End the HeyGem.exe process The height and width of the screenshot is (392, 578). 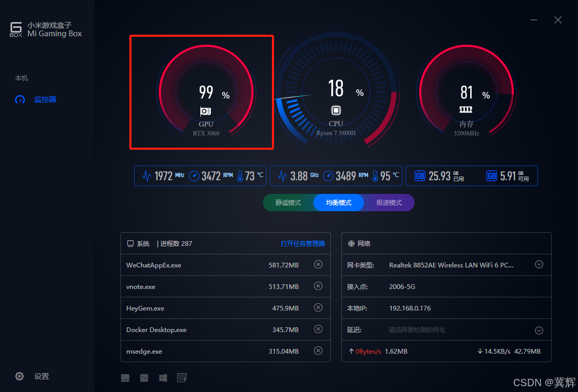[318, 307]
